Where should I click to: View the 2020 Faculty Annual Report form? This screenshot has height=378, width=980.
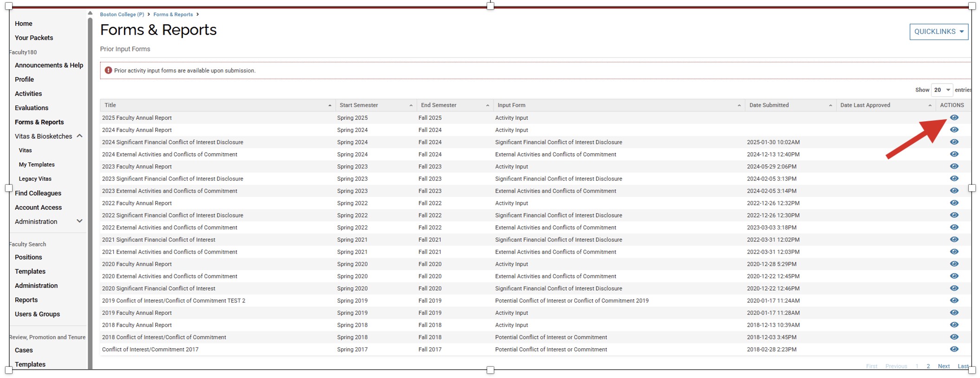click(x=954, y=264)
